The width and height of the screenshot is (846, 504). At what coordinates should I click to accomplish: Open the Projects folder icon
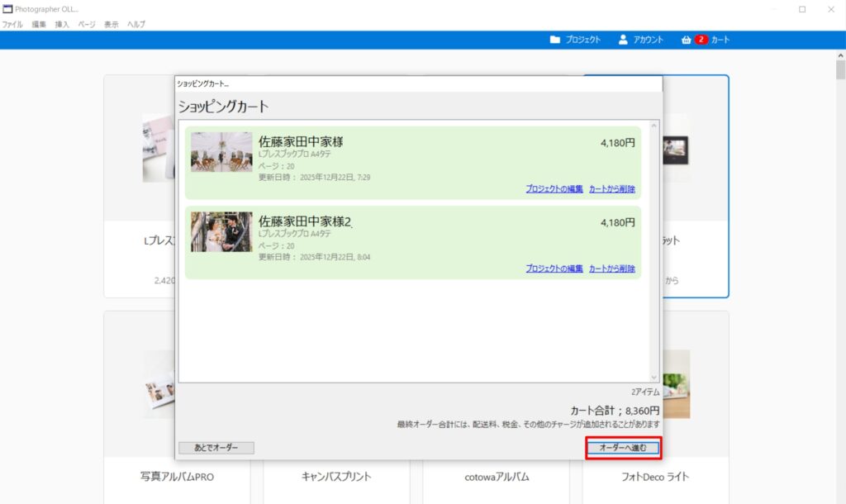tap(555, 40)
